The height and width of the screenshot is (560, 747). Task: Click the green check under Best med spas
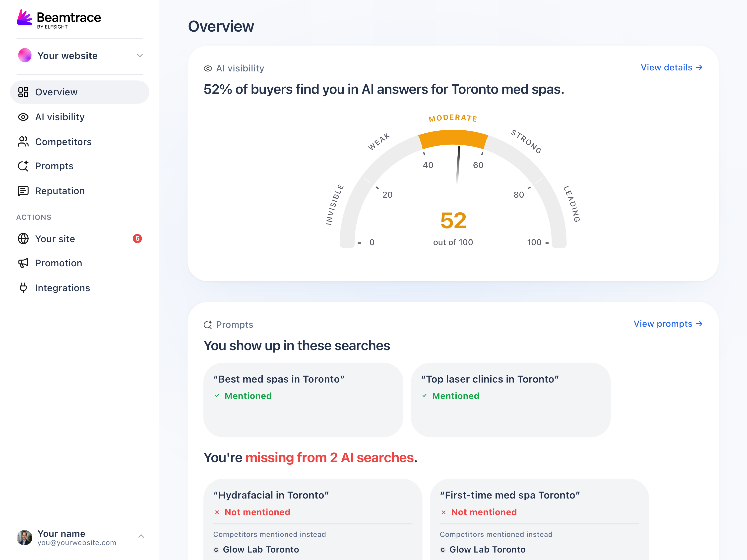217,396
